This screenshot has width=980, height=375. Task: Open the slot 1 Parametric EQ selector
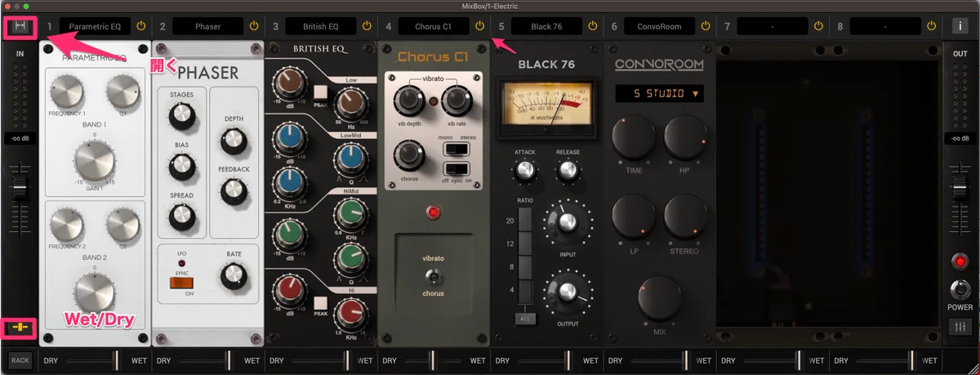click(x=95, y=27)
